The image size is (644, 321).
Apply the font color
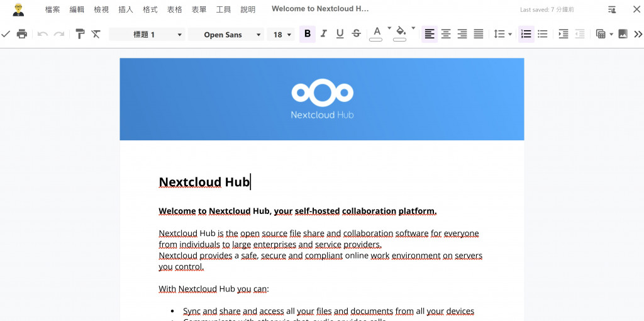point(376,34)
